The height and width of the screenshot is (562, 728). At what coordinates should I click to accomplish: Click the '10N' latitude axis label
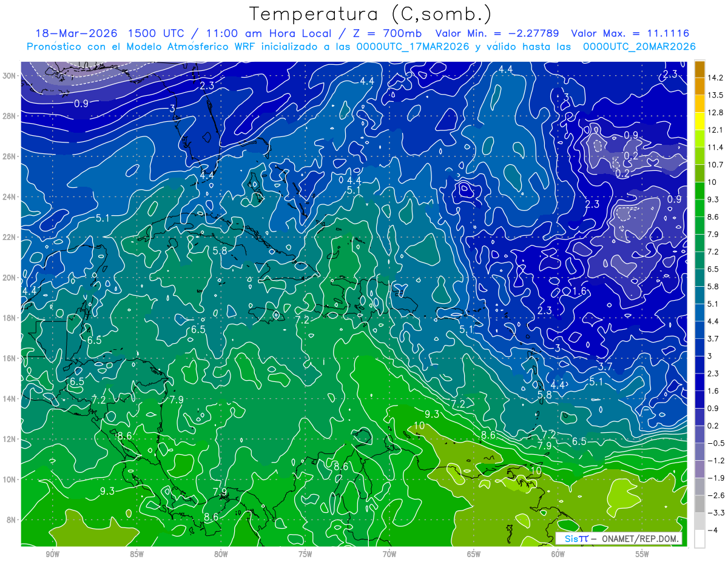pos(10,479)
